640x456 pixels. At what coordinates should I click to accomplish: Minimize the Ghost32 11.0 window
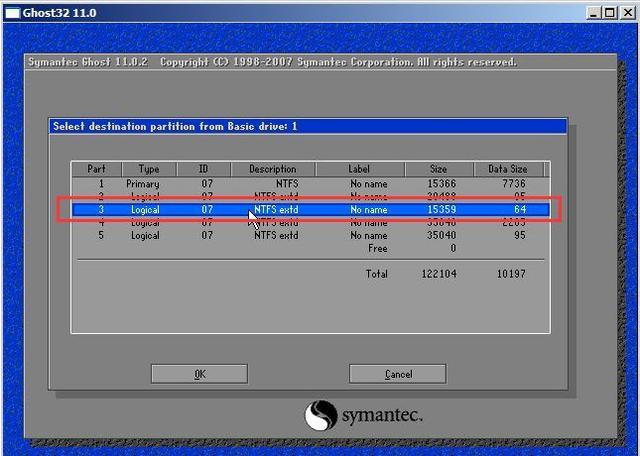pos(594,13)
